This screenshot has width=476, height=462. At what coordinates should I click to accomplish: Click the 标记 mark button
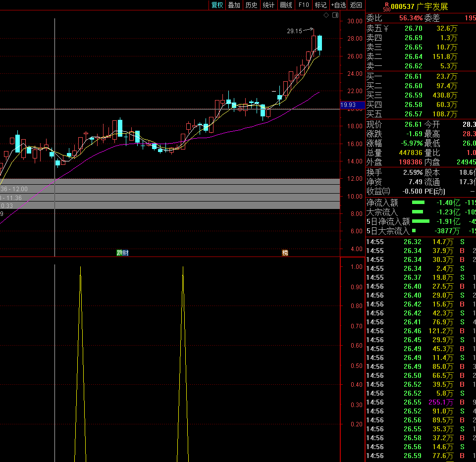click(320, 5)
